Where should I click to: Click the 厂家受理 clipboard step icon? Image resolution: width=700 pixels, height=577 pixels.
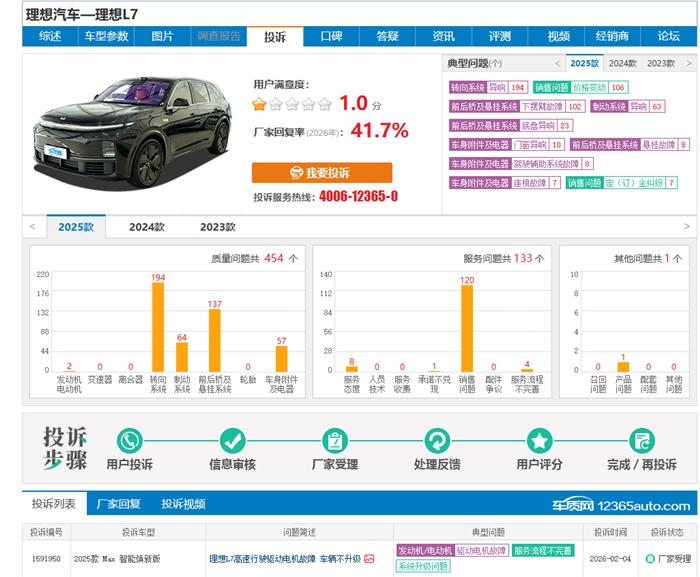click(335, 440)
